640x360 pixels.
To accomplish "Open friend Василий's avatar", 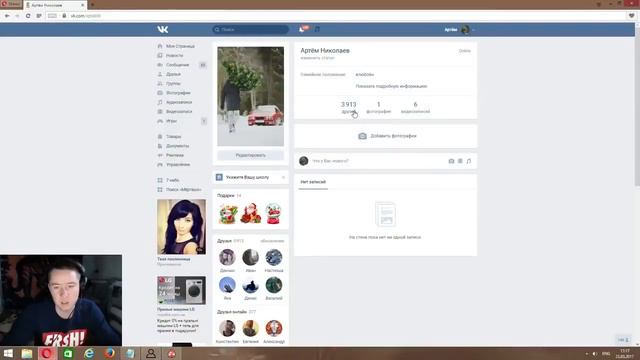I will click(x=273, y=285).
